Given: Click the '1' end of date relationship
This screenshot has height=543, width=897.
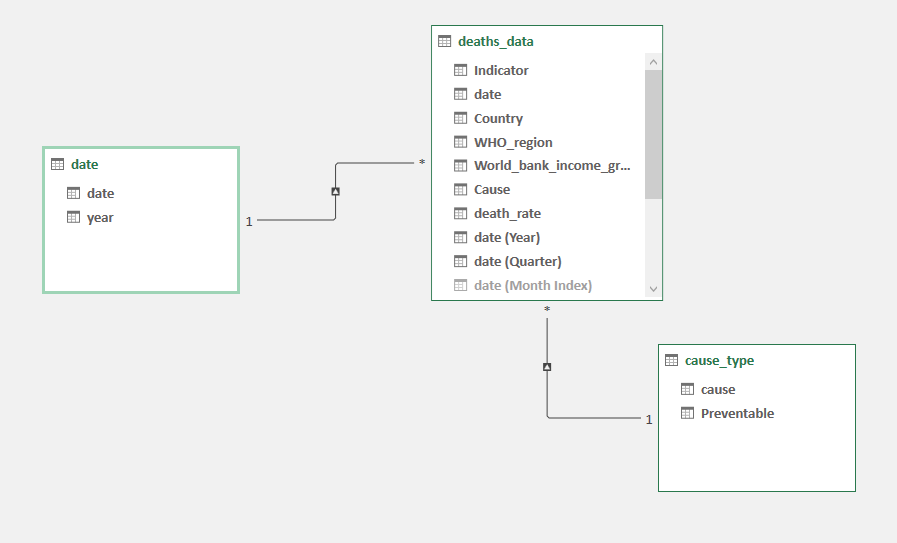Looking at the screenshot, I should [249, 221].
